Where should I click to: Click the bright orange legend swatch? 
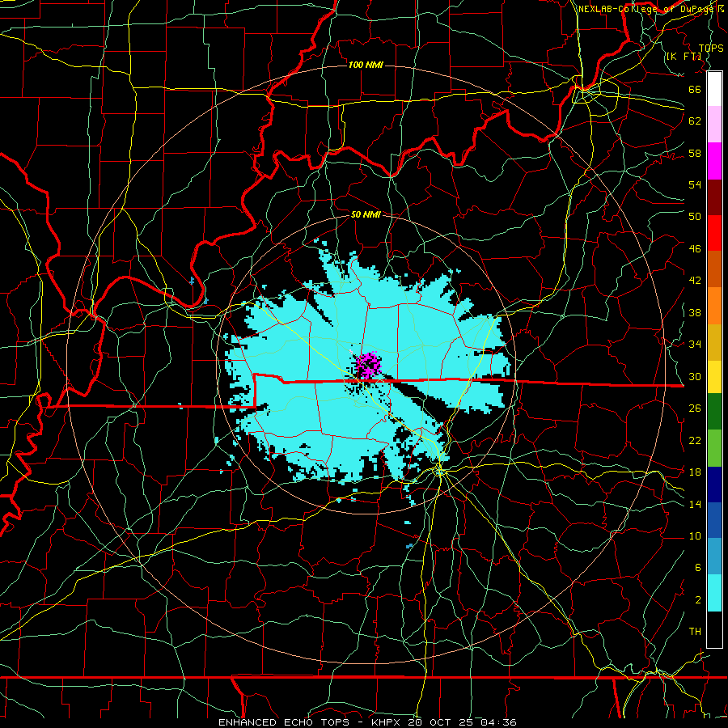click(714, 306)
